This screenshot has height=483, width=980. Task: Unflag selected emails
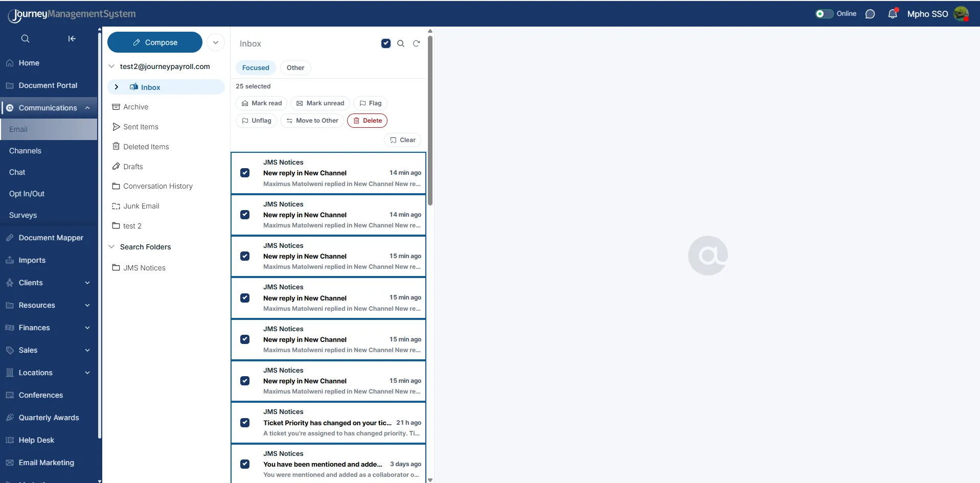pyautogui.click(x=256, y=121)
